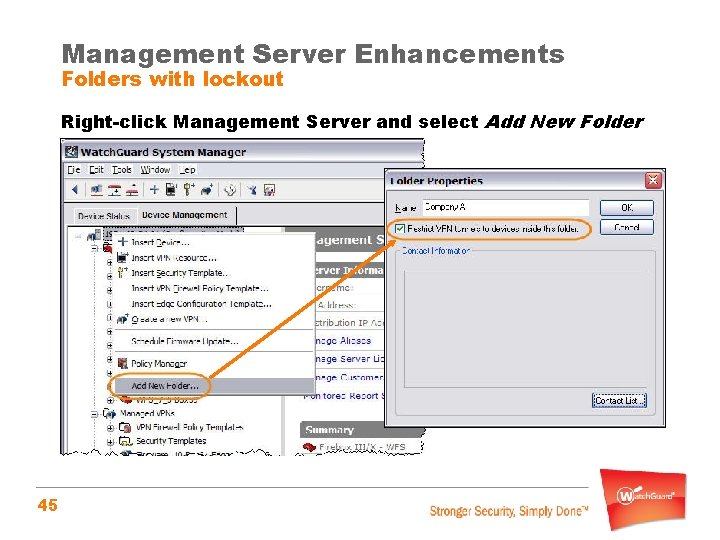
Task: Click the VPN Firewall Policy Templates folder icon
Action: pyautogui.click(x=125, y=427)
